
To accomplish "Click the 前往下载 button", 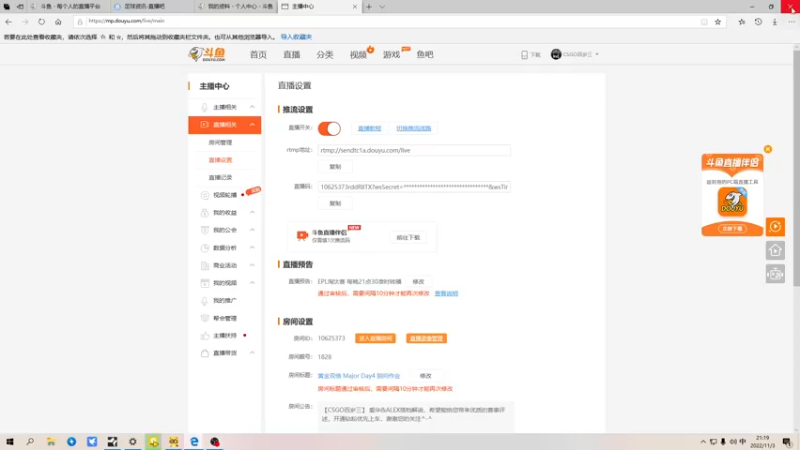I will tap(408, 238).
